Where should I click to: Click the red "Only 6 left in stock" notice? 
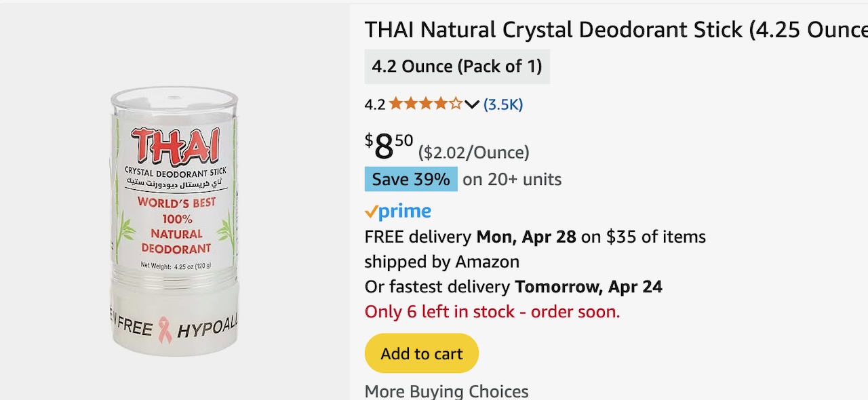tap(492, 312)
